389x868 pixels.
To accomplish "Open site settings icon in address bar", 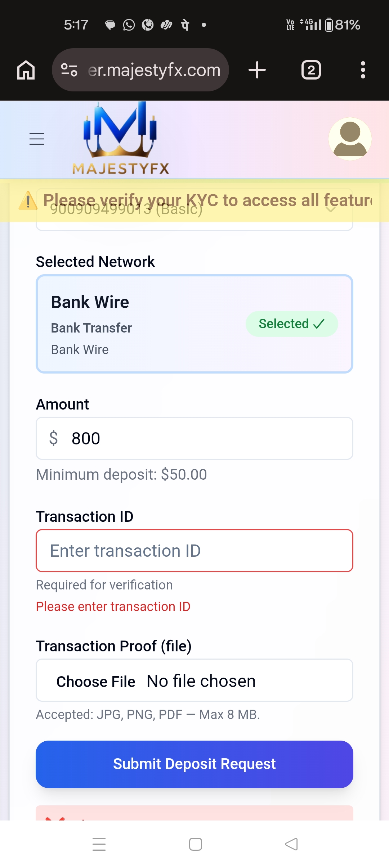I will [x=69, y=70].
